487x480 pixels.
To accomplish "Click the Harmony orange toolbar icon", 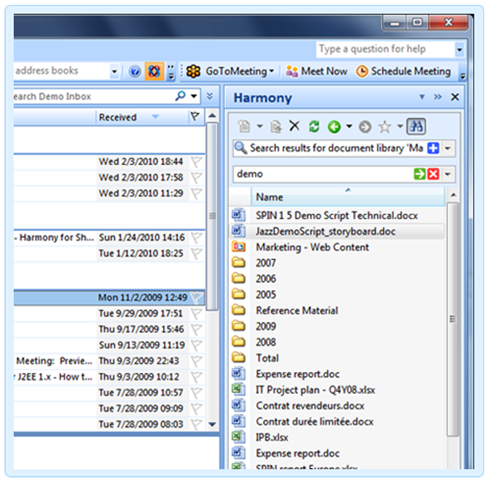I will click(x=154, y=71).
